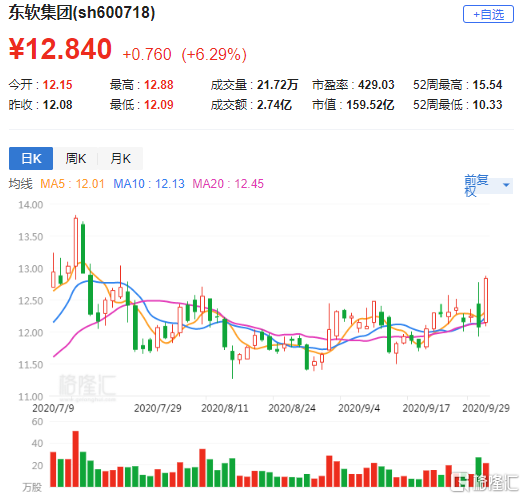This screenshot has width=525, height=499.
Task: Select the MA10 moving average label
Action: pyautogui.click(x=149, y=184)
